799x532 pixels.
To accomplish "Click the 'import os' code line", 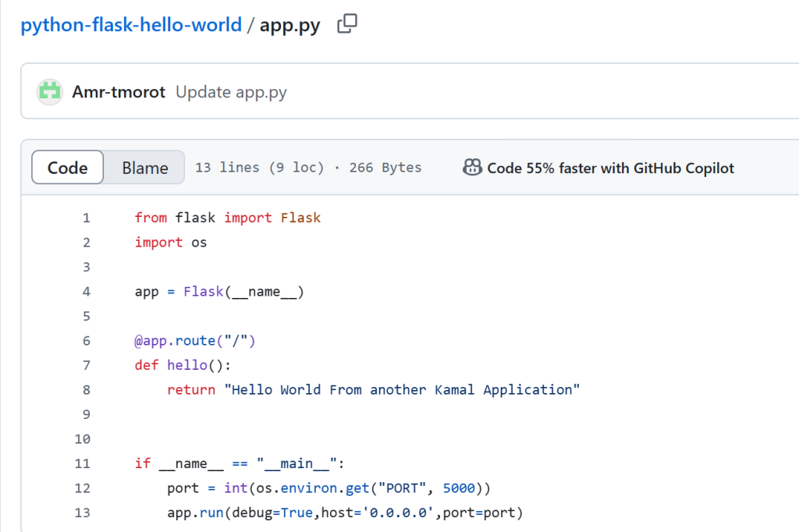I will (171, 243).
